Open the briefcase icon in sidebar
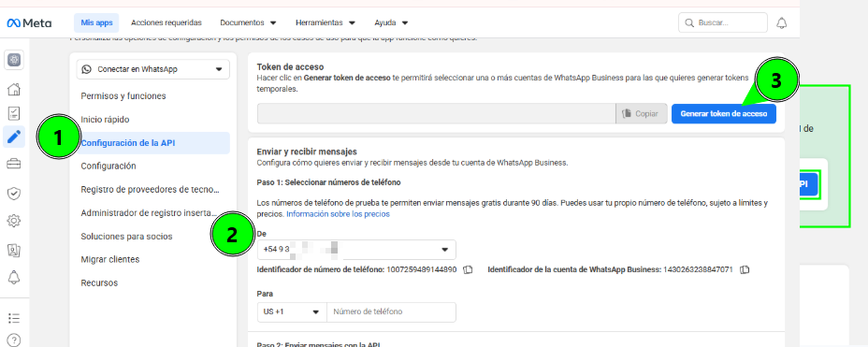Image resolution: width=868 pixels, height=347 pixels. (x=14, y=164)
